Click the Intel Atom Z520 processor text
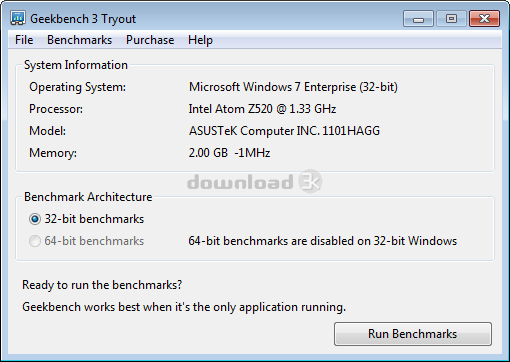Viewport: 510px width, 362px height. coord(262,109)
